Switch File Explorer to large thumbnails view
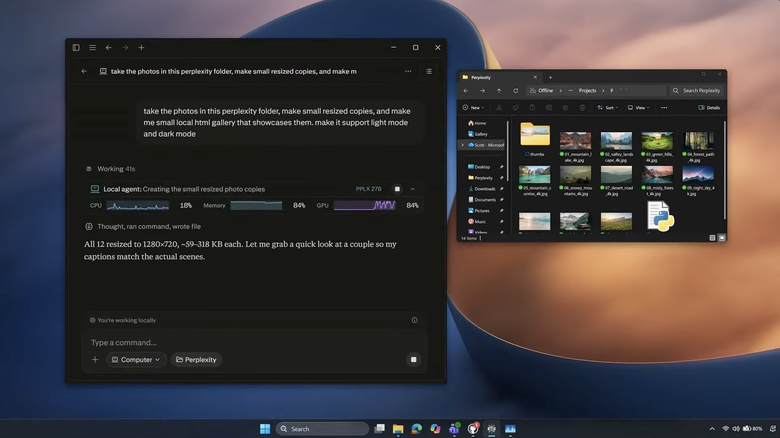Viewport: 780px width, 438px height. coord(722,238)
